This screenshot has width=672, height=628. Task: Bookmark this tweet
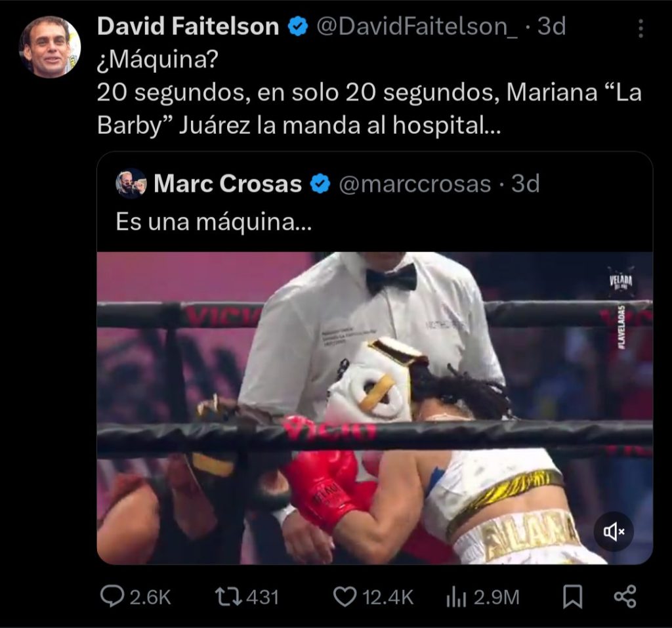tap(572, 597)
